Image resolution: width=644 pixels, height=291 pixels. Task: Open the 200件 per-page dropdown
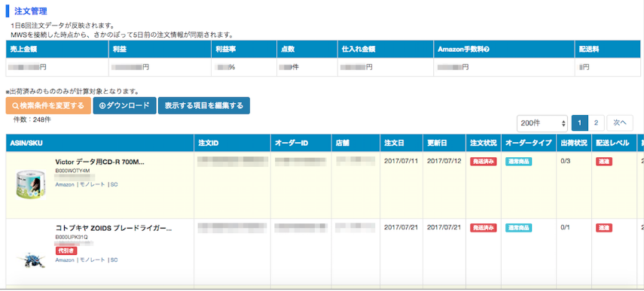point(542,123)
